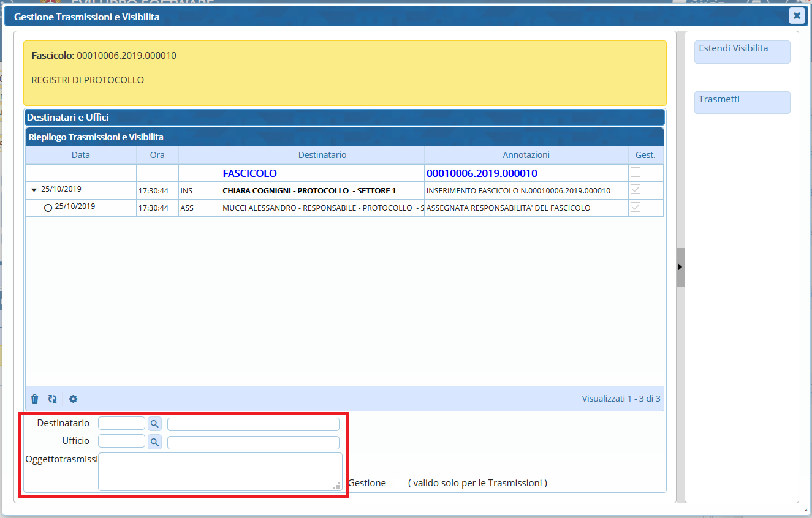Sort the grid by the Destinatario column header
Image resolution: width=812 pixels, height=518 pixels.
click(x=322, y=155)
